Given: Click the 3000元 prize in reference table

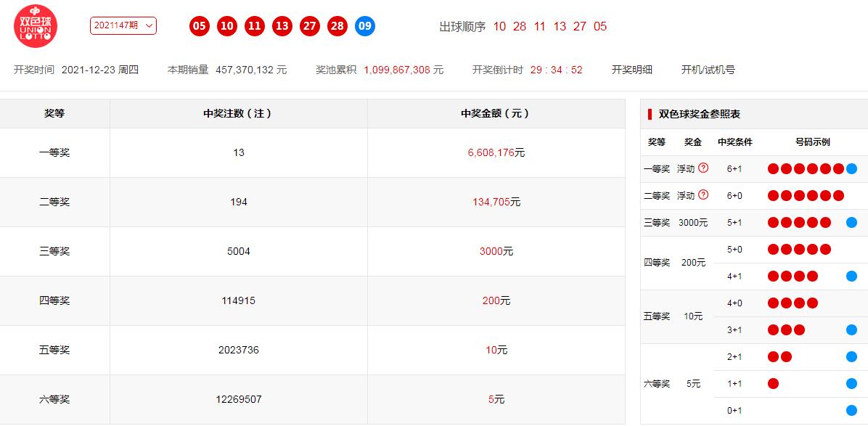Looking at the screenshot, I should point(693,223).
